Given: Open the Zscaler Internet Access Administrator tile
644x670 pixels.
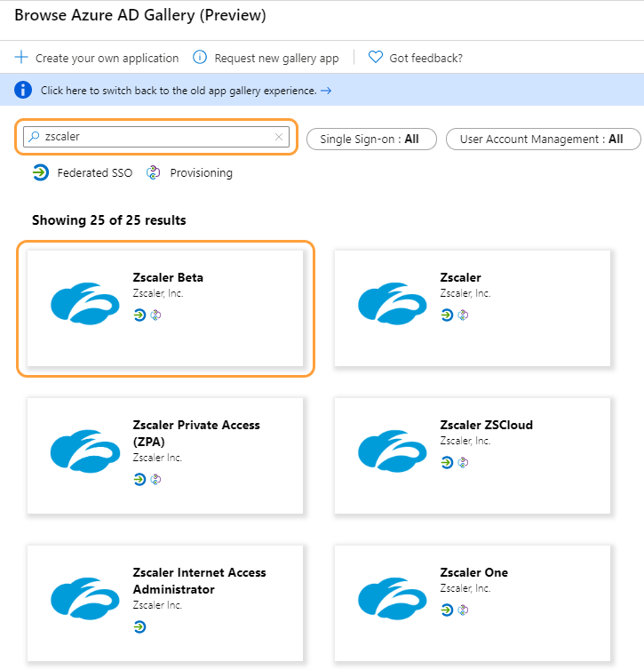Looking at the screenshot, I should (x=165, y=602).
